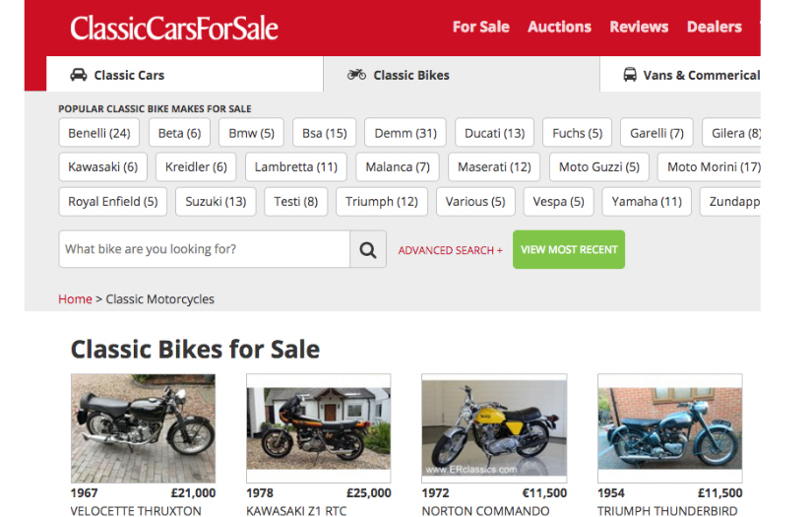Click the ClassicCarsForSale logo
Image resolution: width=812 pixels, height=517 pixels.
tap(174, 28)
